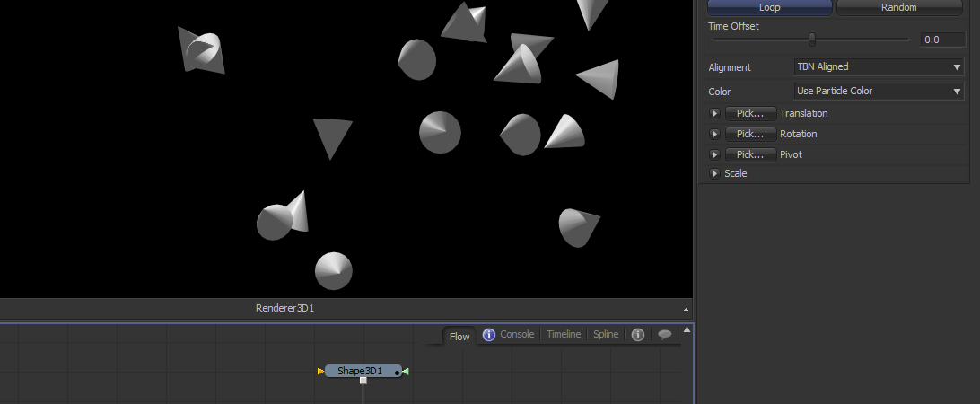Expand the Translation section arrow
980x404 pixels.
pos(715,113)
